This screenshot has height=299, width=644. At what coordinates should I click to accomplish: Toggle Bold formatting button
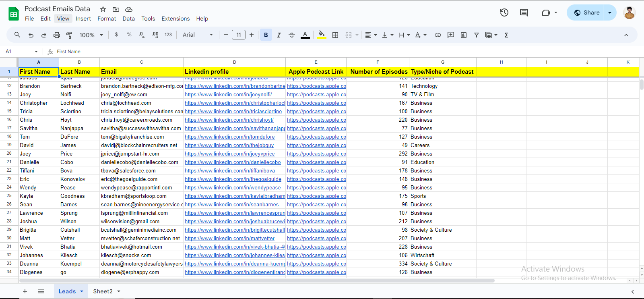click(x=266, y=35)
